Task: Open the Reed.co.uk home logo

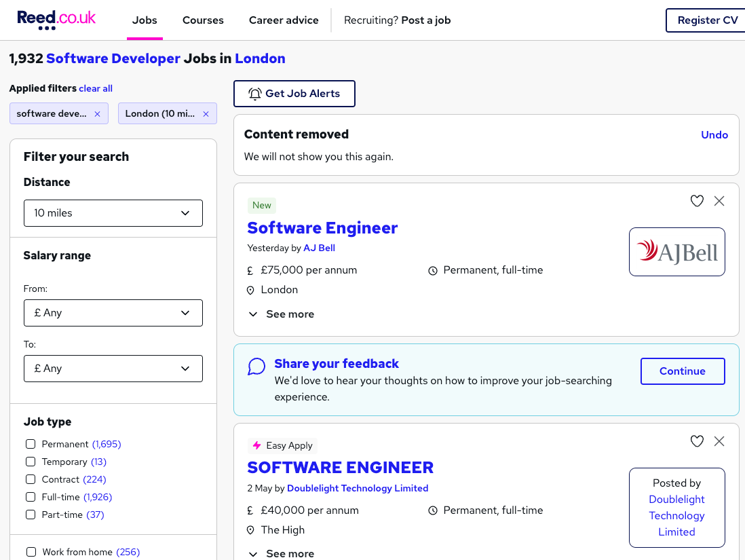Action: tap(56, 20)
